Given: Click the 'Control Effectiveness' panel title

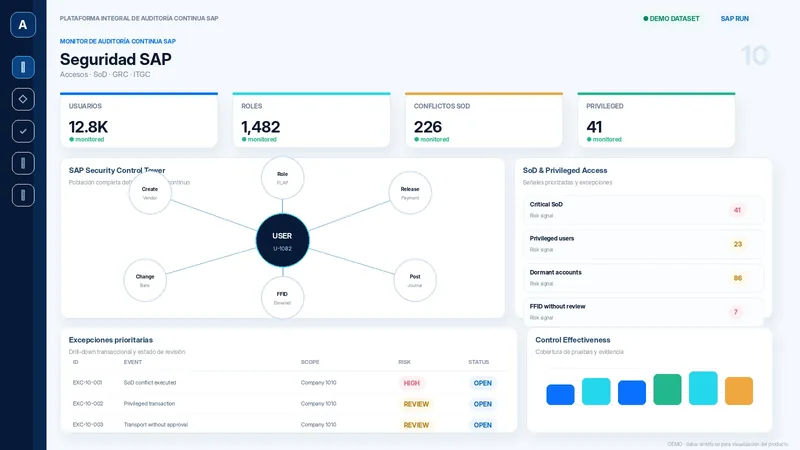Looking at the screenshot, I should click(572, 340).
